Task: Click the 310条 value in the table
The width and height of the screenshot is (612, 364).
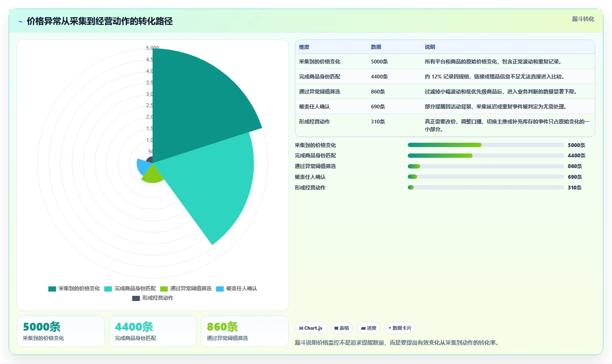Action: pyautogui.click(x=378, y=122)
